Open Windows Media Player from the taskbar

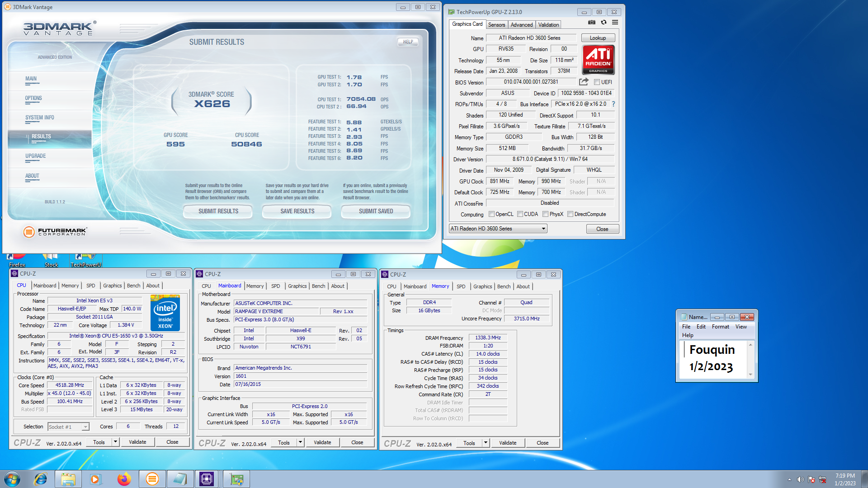[x=95, y=479]
